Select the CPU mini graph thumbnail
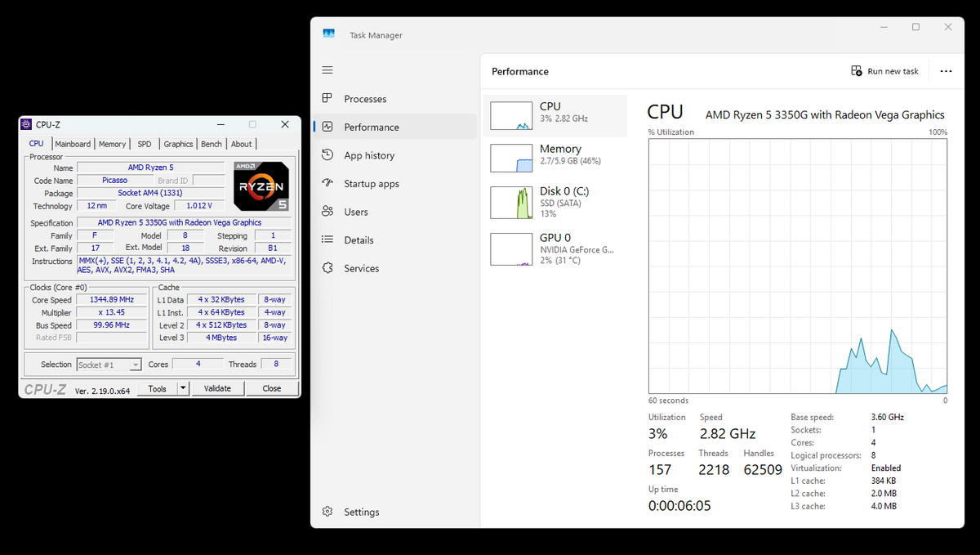This screenshot has width=980, height=555. [511, 116]
